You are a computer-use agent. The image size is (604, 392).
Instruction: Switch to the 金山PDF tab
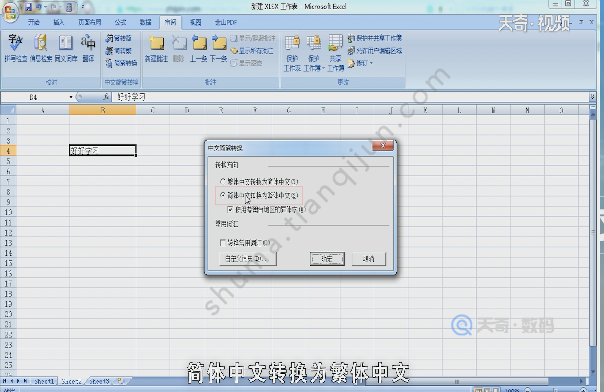point(226,22)
